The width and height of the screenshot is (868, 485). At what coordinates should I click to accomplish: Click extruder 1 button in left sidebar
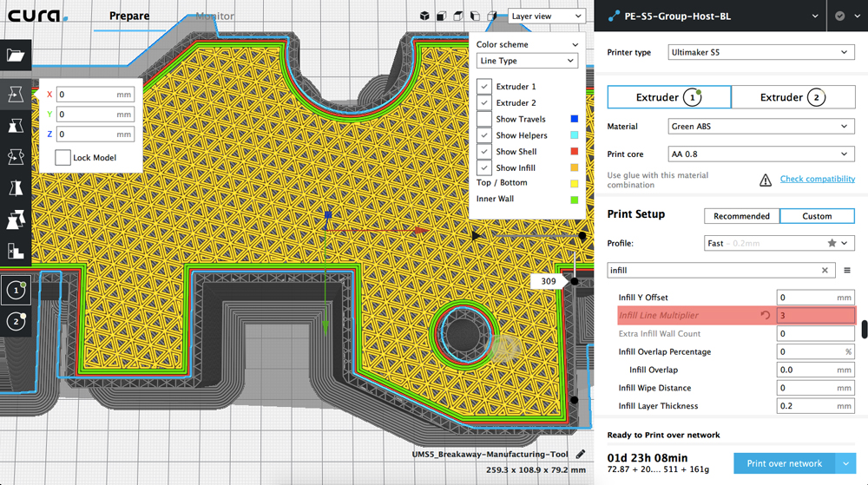click(x=16, y=291)
